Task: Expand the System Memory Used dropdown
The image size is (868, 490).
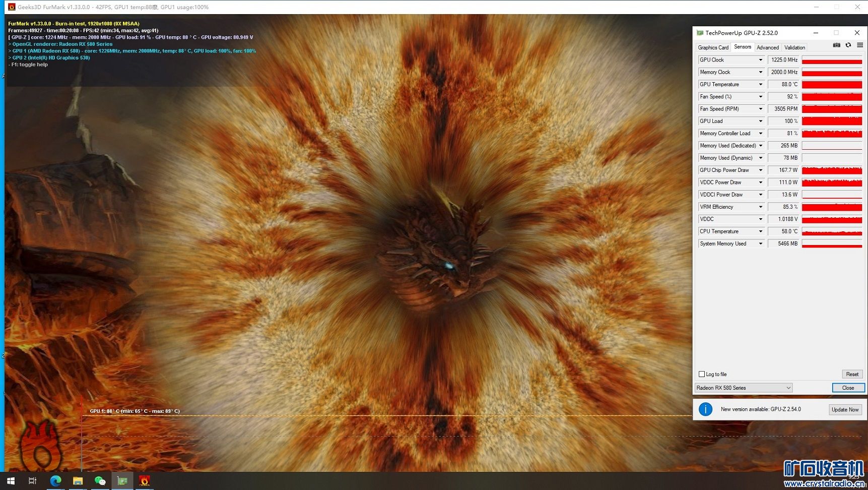Action: click(x=760, y=244)
